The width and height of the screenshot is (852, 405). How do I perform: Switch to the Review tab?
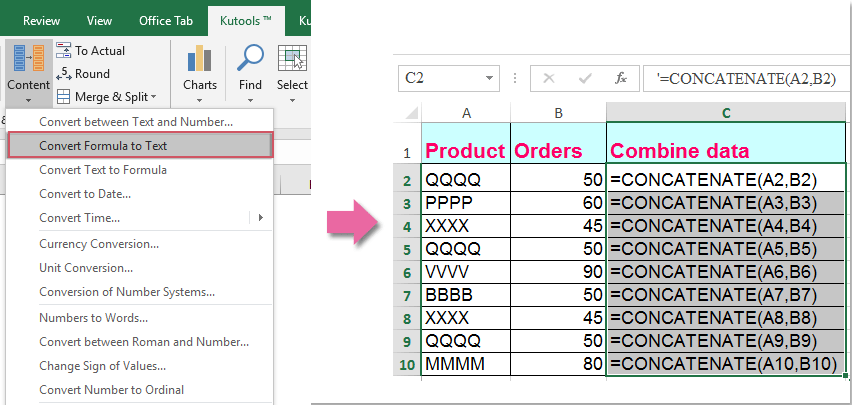tap(40, 20)
